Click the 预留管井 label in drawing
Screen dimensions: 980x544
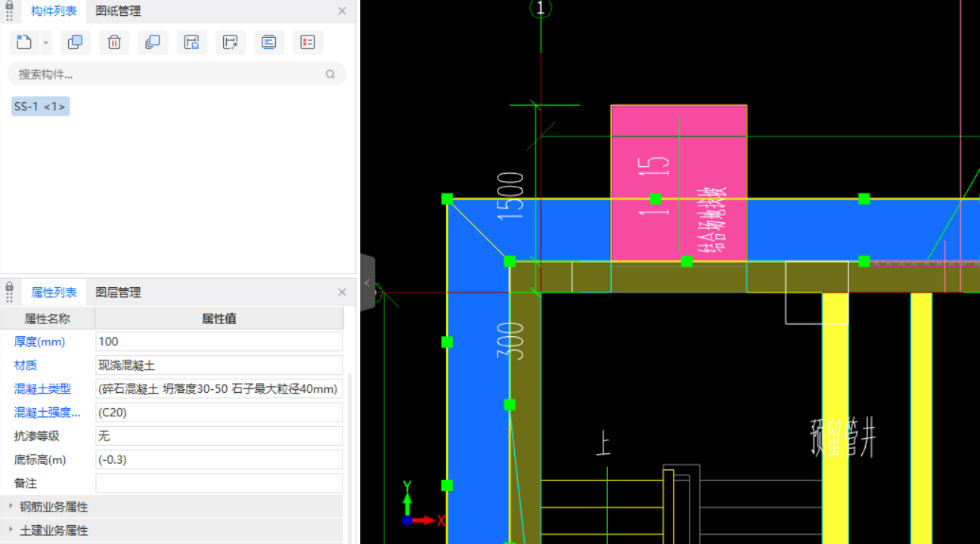tap(842, 437)
